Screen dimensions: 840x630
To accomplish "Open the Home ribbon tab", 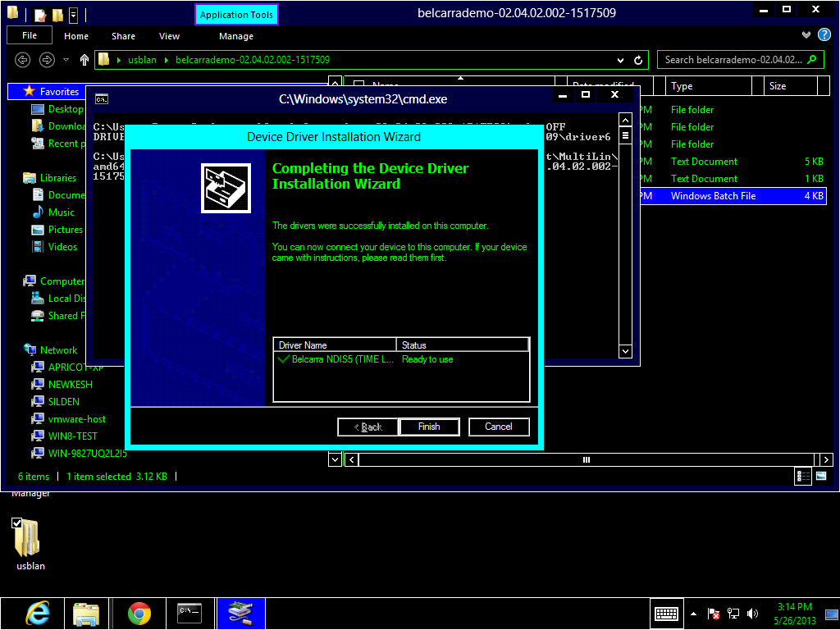I will coord(76,36).
